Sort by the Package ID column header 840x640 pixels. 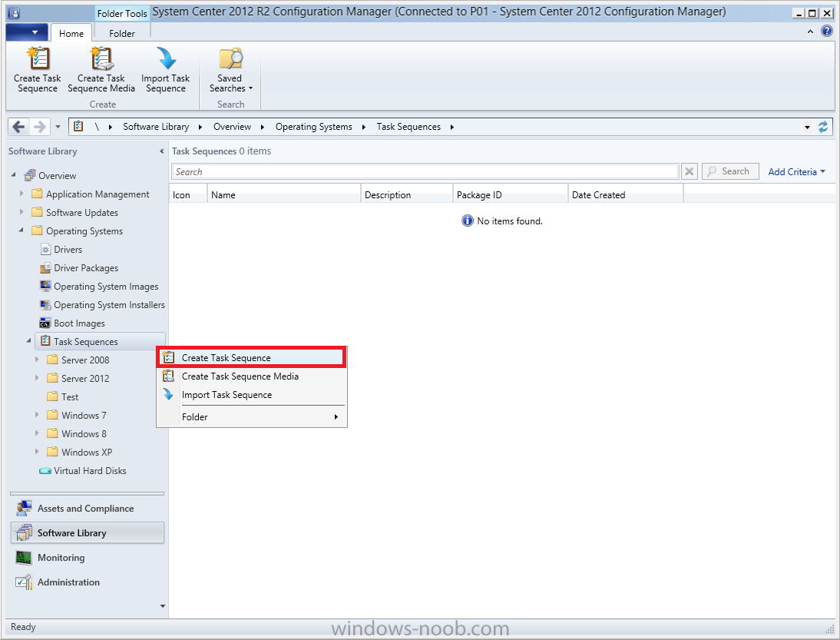click(511, 195)
